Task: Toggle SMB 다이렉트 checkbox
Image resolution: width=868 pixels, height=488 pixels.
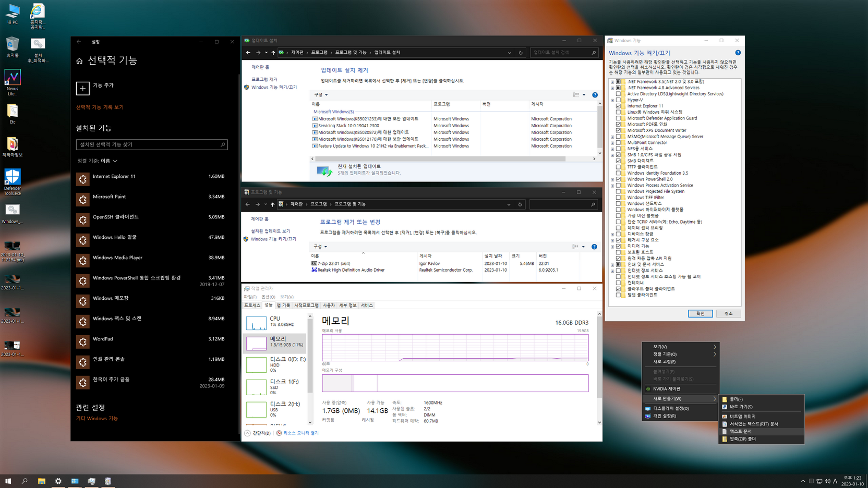Action: pos(618,161)
